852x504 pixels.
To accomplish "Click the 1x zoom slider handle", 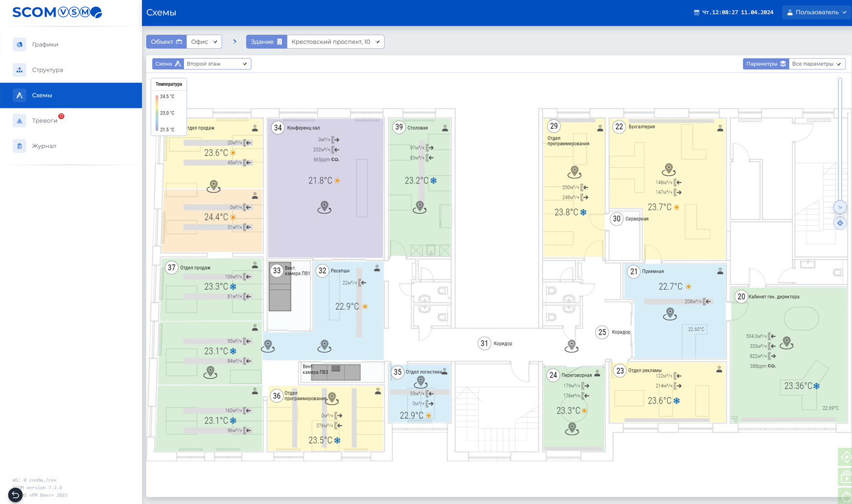I will click(840, 207).
